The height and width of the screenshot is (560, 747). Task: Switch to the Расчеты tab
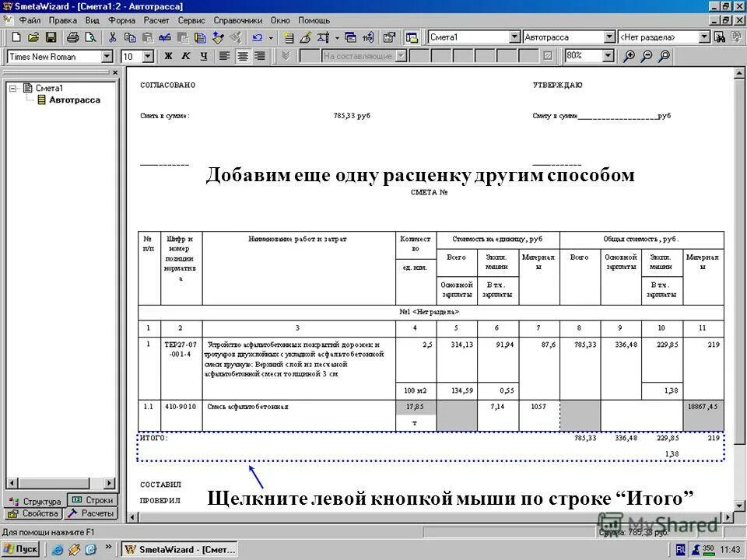click(x=90, y=513)
